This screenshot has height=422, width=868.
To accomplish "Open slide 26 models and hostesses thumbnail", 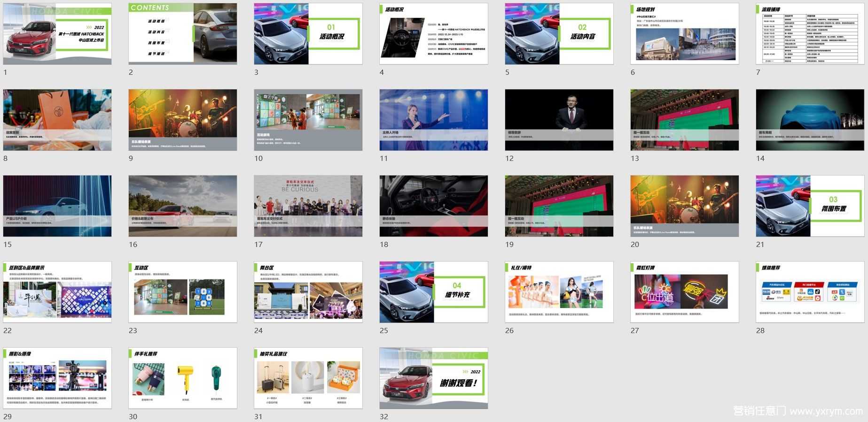I will point(559,292).
